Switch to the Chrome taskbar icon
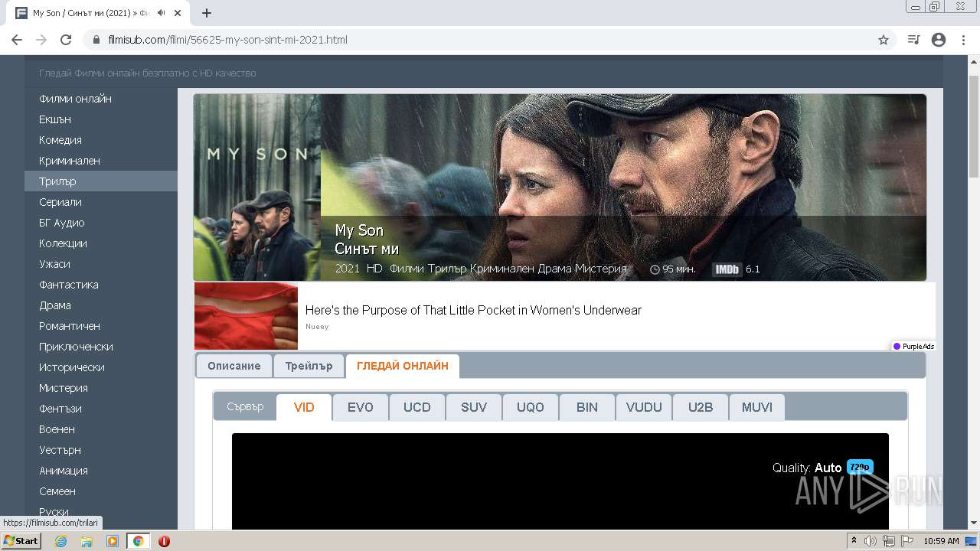Viewport: 980px width, 551px height. [138, 541]
